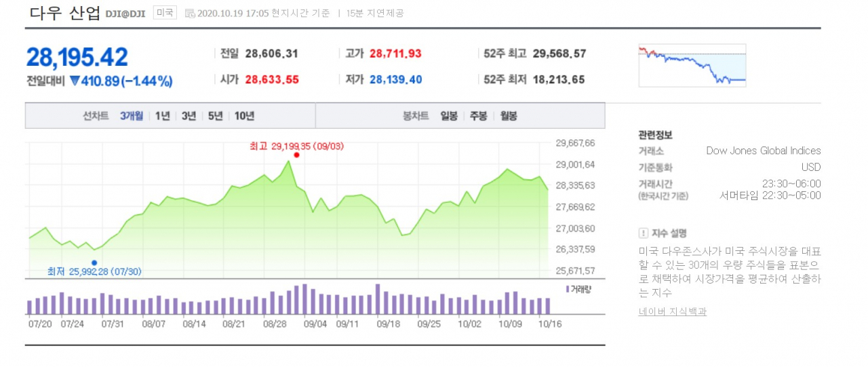This screenshot has height=367, width=868.
Task: Switch line chart to 3년
Action: [189, 116]
